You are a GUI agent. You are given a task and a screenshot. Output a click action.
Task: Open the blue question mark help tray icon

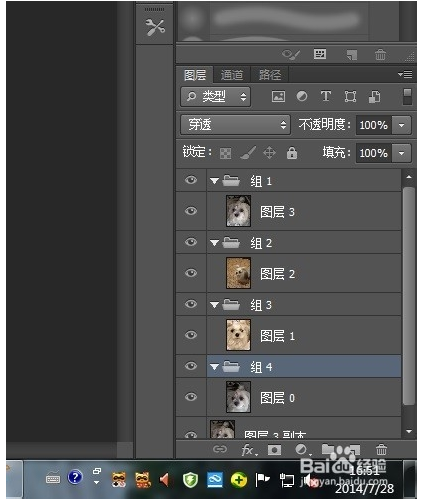[x=75, y=477]
